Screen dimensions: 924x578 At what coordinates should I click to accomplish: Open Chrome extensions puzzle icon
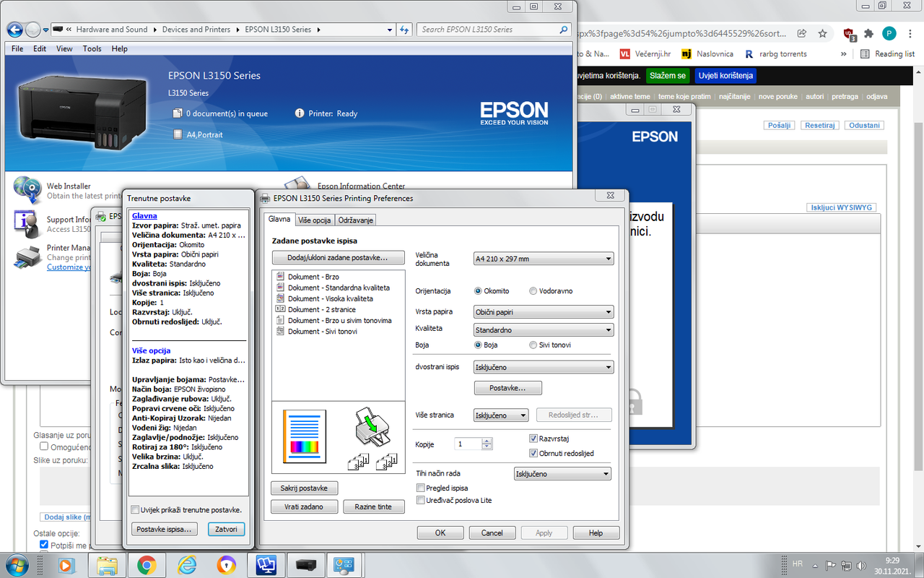[x=869, y=33]
